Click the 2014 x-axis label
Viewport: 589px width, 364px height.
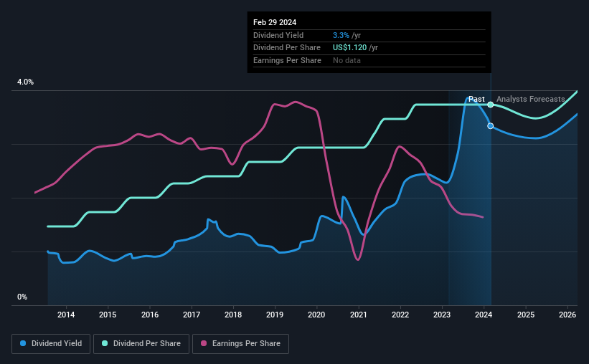[x=66, y=315]
